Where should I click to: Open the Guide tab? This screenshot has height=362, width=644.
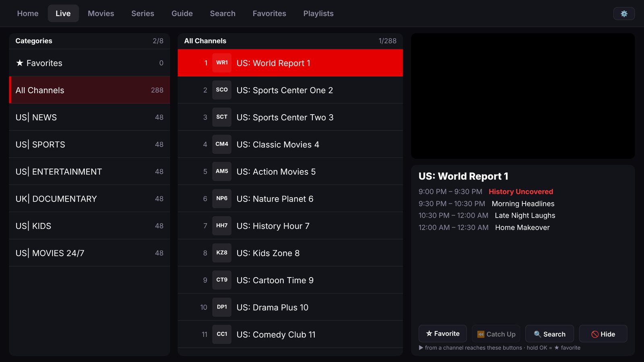182,14
